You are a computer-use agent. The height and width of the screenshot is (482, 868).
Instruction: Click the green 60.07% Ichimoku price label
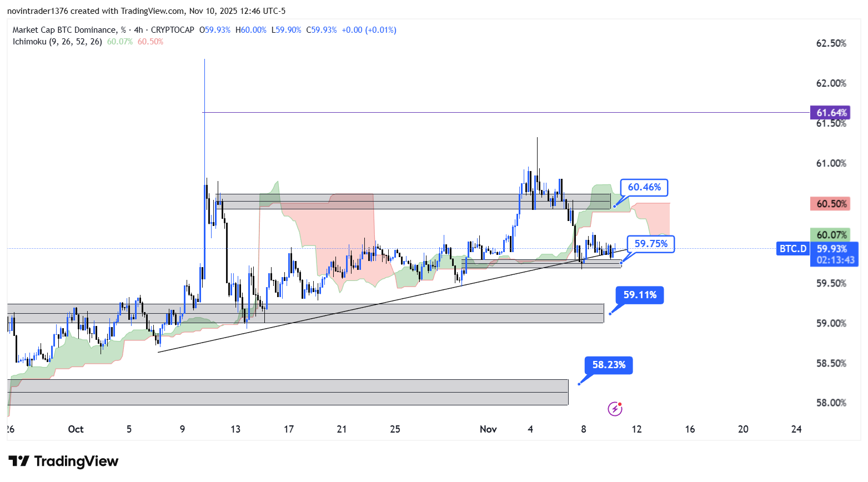point(831,235)
